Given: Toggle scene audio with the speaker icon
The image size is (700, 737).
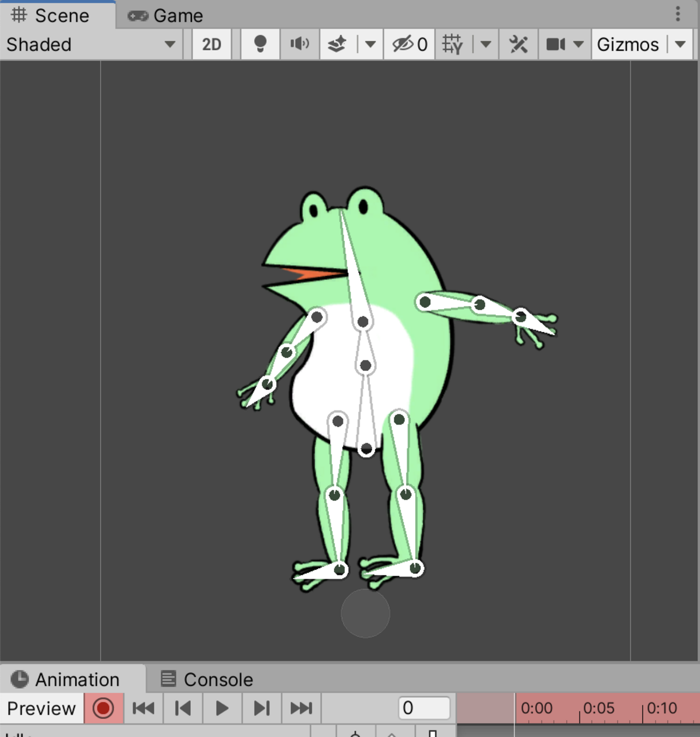Looking at the screenshot, I should click(299, 44).
